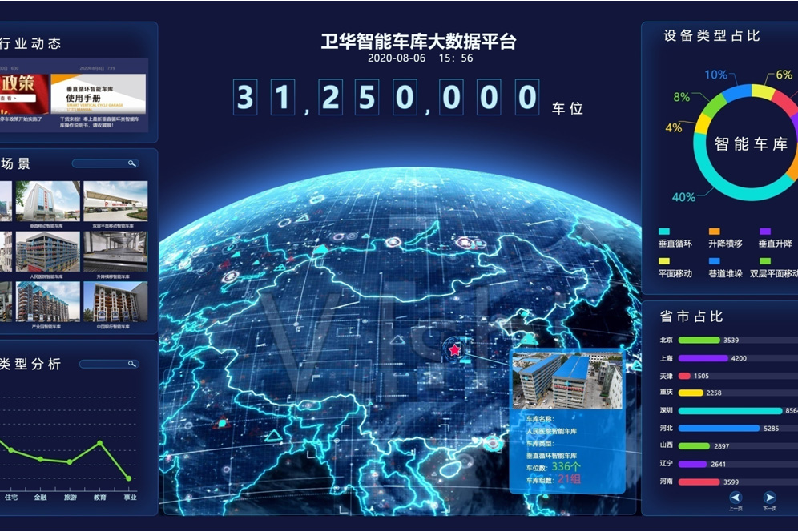798x532 pixels.
Task: Click the 河南 red bar 3599
Action: [x=699, y=482]
